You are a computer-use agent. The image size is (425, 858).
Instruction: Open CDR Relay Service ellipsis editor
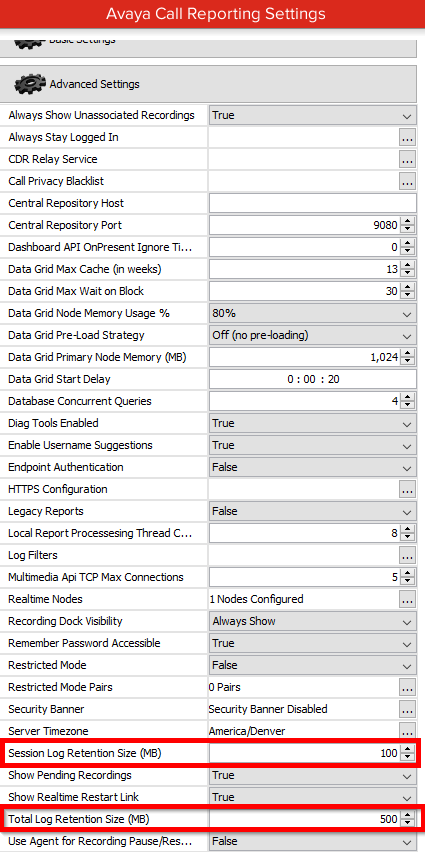[x=407, y=159]
